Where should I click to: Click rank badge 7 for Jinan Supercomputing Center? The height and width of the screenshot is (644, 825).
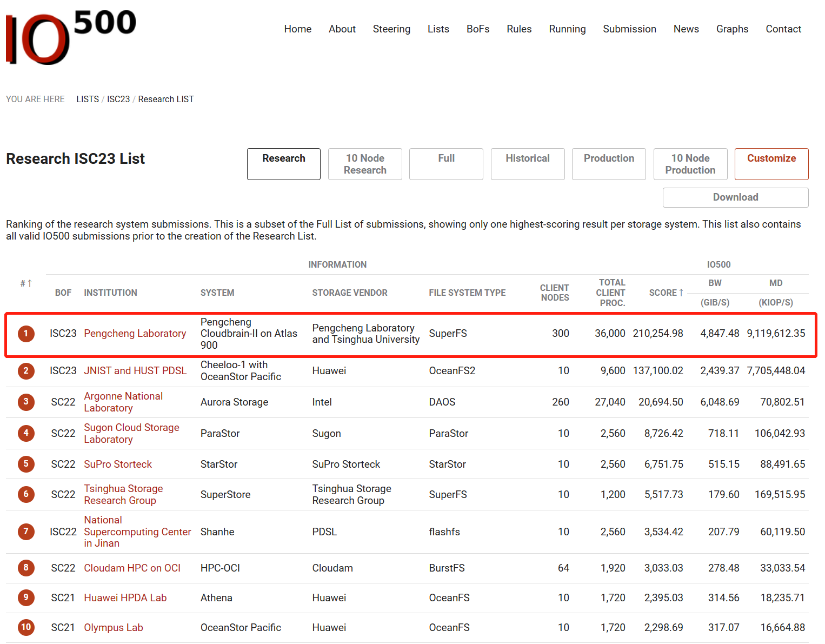point(26,532)
